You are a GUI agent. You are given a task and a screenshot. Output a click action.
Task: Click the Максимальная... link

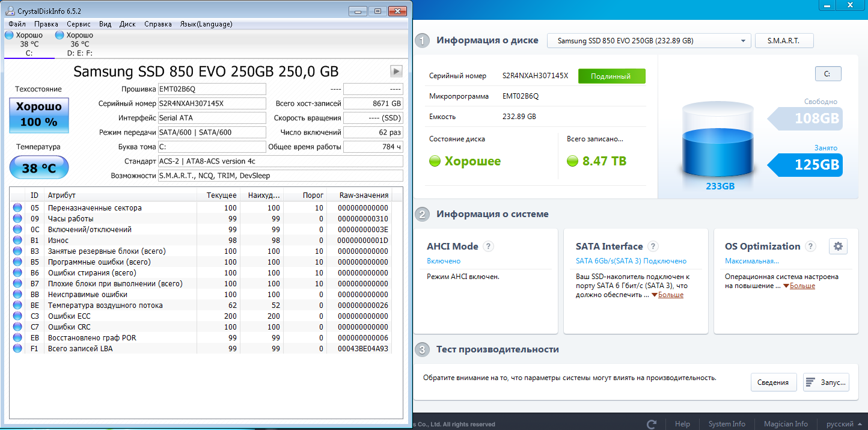(752, 261)
